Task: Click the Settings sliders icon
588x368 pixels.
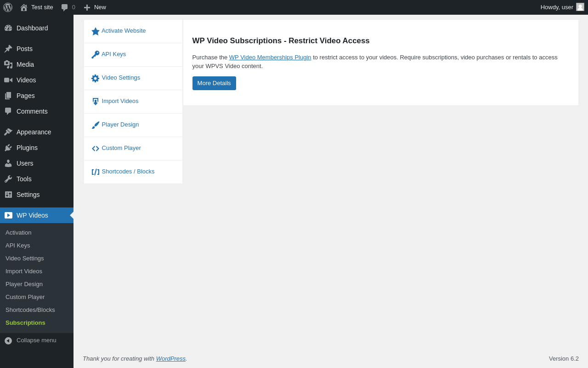Action: tap(8, 195)
